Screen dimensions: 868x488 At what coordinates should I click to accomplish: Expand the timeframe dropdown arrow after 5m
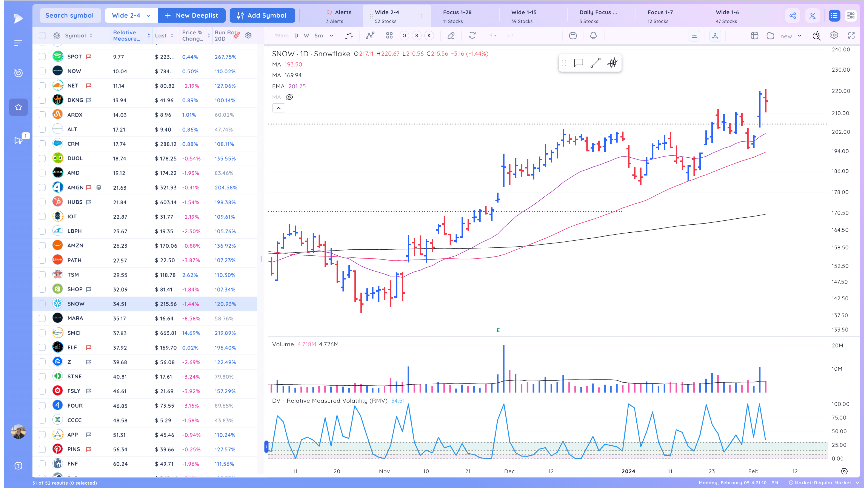click(x=332, y=36)
